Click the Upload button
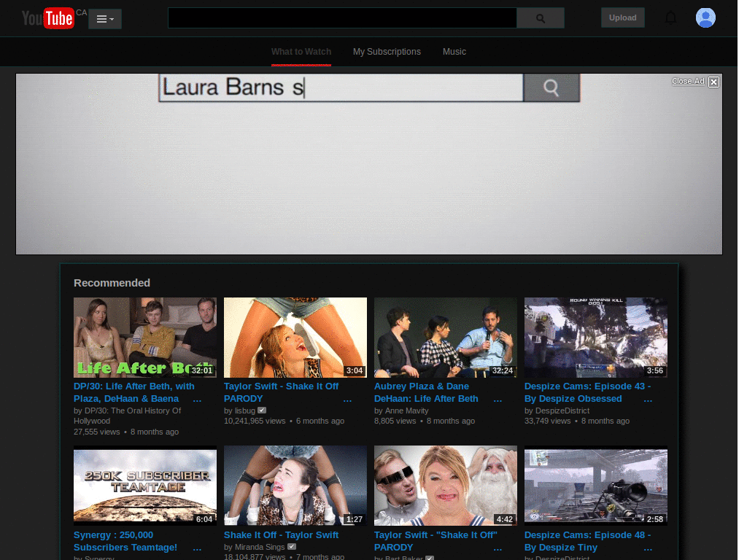Image resolution: width=747 pixels, height=560 pixels. click(623, 17)
